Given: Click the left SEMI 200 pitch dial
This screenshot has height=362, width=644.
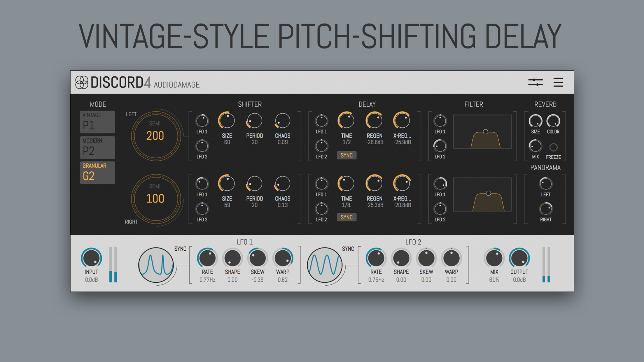Looking at the screenshot, I should click(x=156, y=136).
